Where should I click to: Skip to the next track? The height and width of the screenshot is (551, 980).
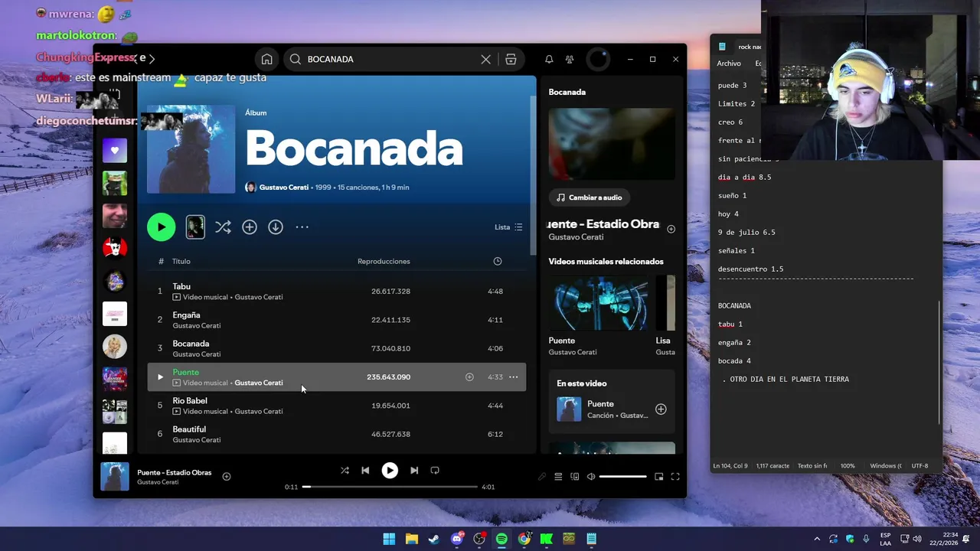tap(414, 471)
